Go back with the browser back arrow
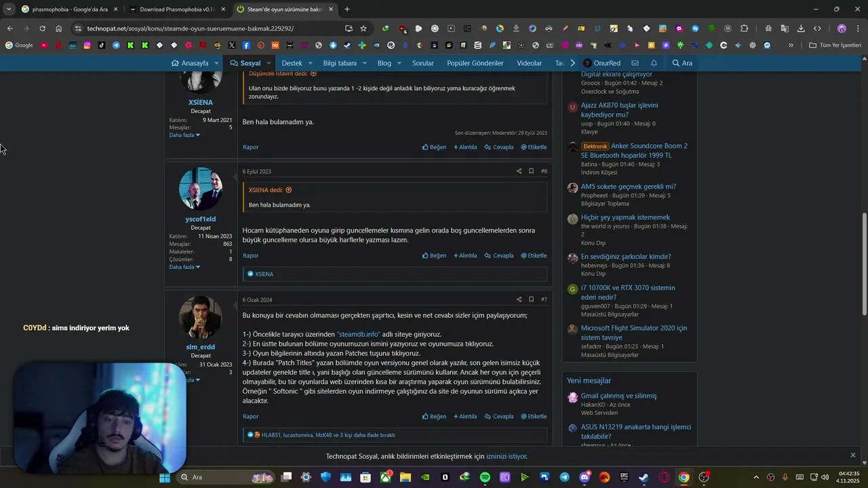This screenshot has height=488, width=868. 9,28
